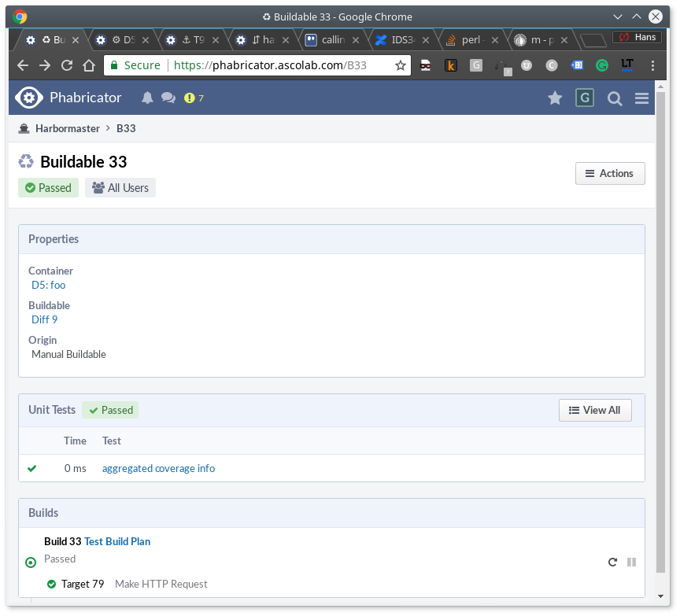Bookmark this page with the star
680x616 pixels.
(x=401, y=65)
